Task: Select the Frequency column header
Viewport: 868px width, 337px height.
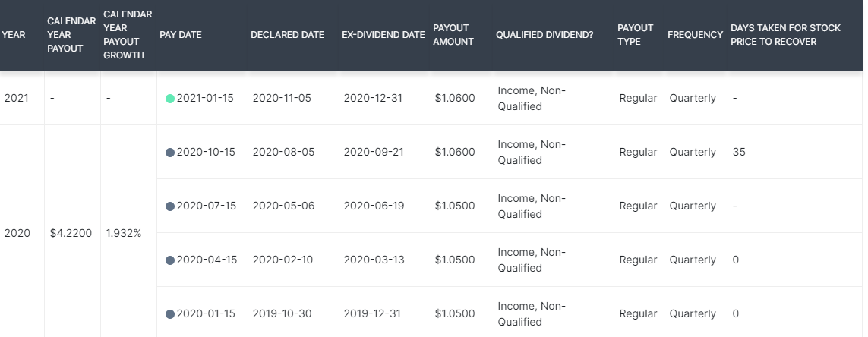Action: 696,35
